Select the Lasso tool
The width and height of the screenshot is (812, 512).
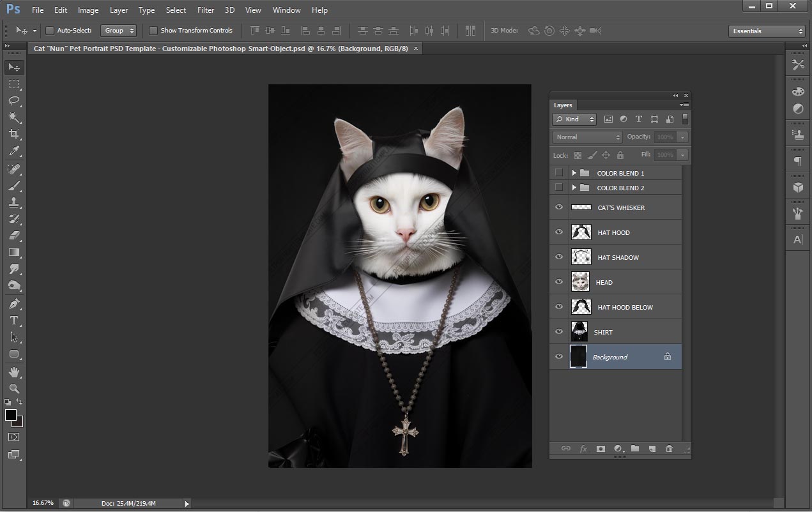click(14, 101)
